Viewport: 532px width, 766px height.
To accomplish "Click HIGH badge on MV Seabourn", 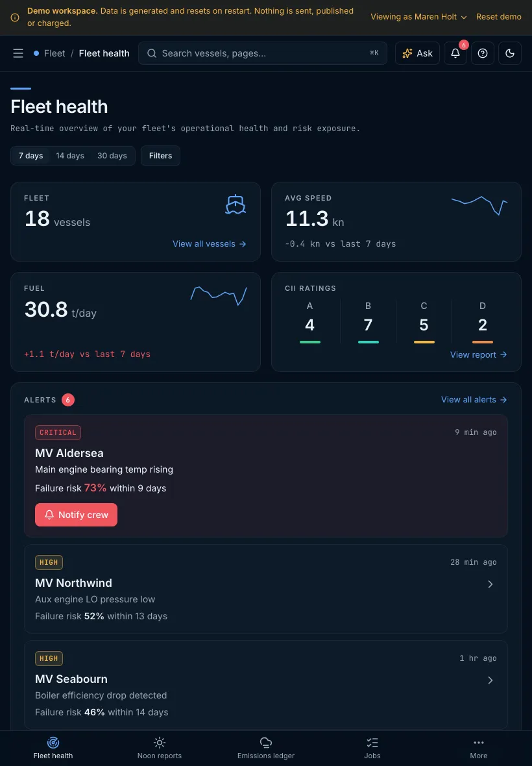I will click(x=49, y=658).
